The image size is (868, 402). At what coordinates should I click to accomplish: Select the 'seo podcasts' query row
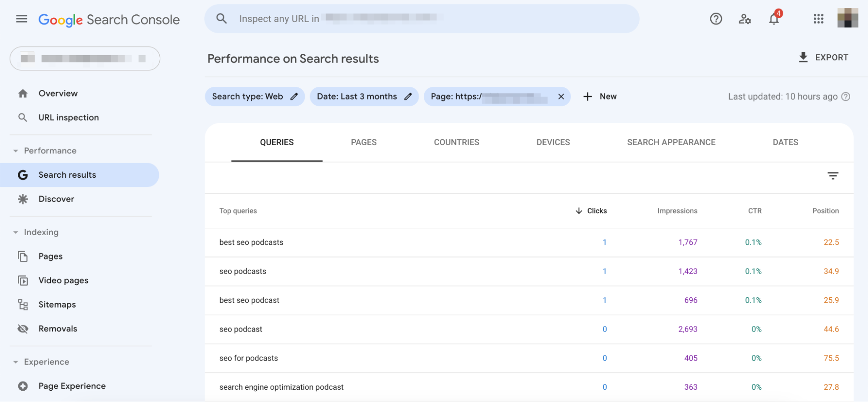click(529, 271)
